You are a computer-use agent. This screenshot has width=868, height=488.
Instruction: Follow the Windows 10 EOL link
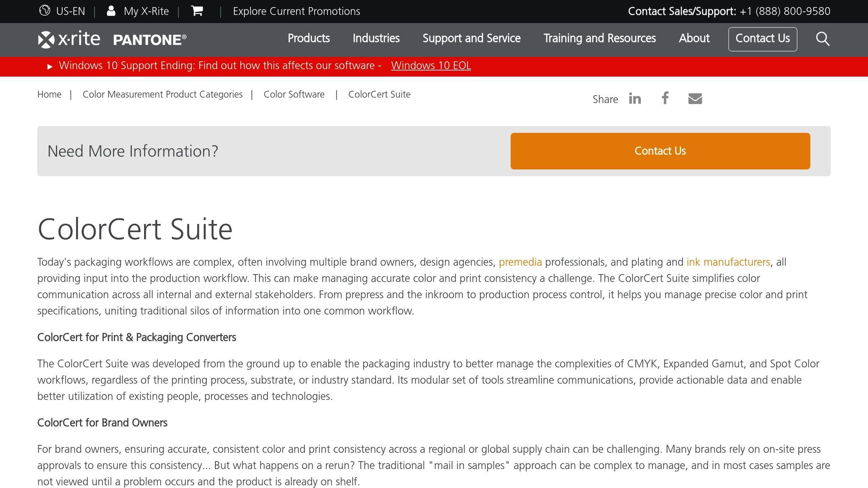[431, 66]
